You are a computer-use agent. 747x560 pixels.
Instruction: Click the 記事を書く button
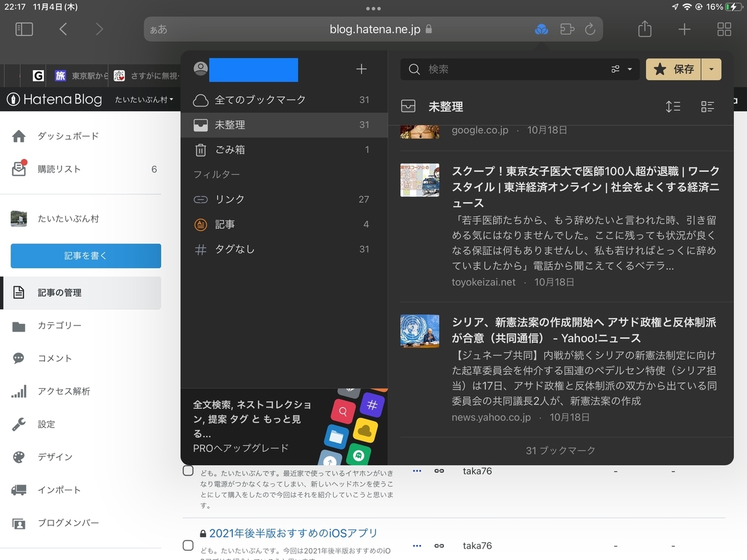point(86,256)
